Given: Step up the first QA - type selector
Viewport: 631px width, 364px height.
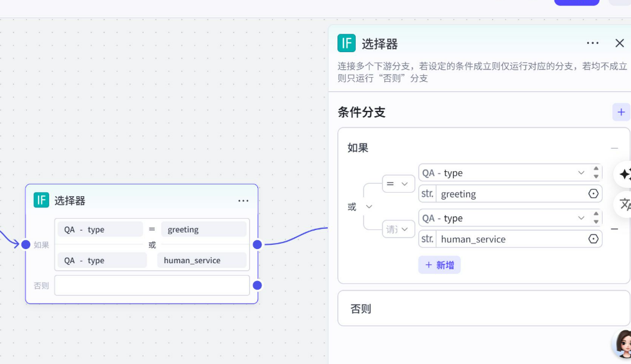Looking at the screenshot, I should (x=596, y=169).
